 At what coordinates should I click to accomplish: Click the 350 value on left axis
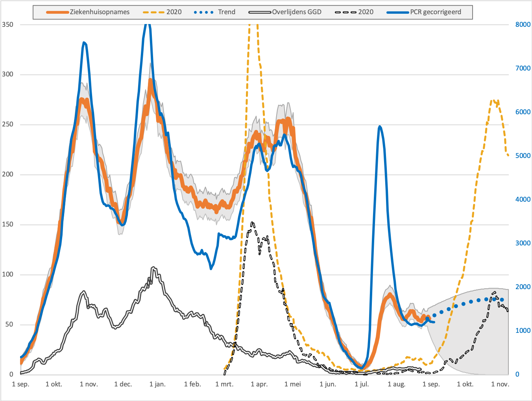(7, 24)
